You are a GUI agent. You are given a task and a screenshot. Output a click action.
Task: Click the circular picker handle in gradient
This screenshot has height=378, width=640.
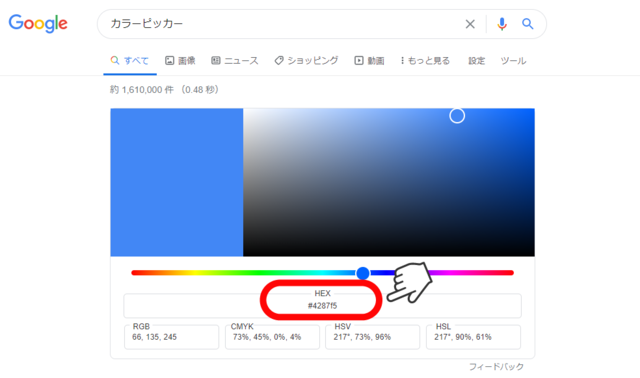click(x=457, y=116)
